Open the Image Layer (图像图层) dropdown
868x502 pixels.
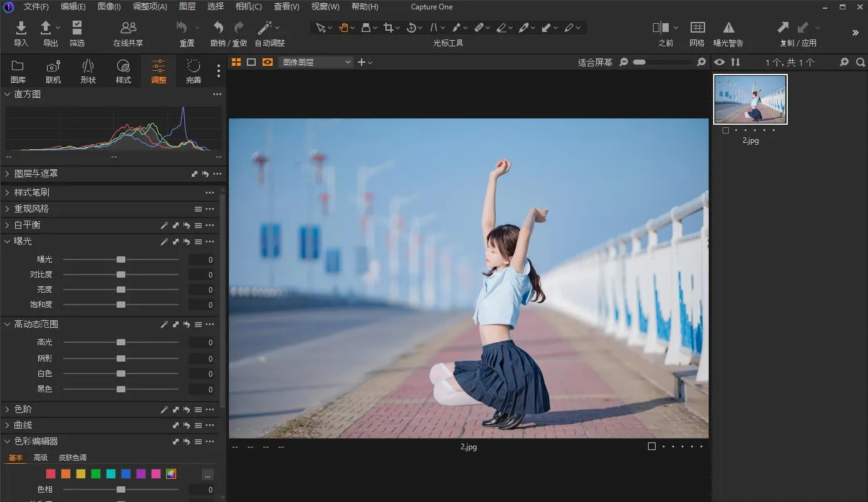coord(316,62)
